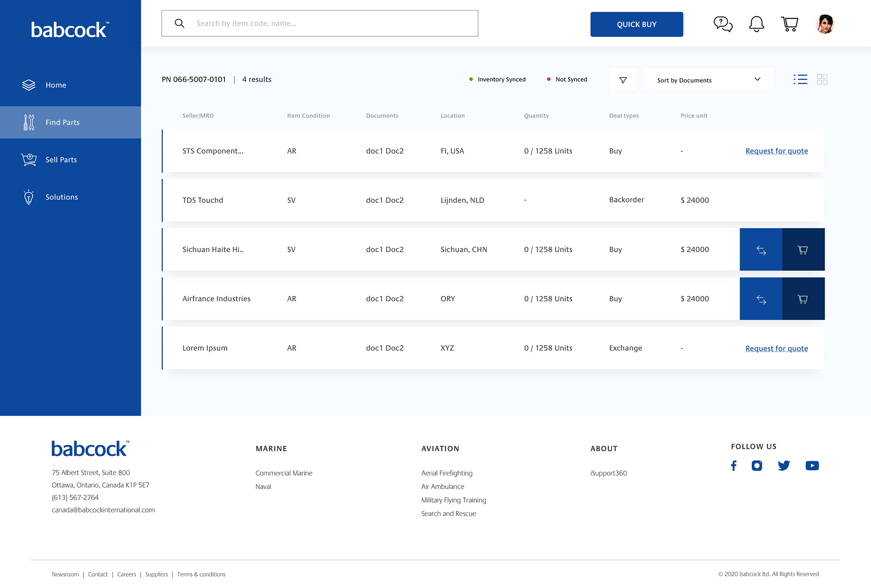Viewport: 871px width, 588px height.
Task: Open the notifications bell
Action: [x=756, y=24]
